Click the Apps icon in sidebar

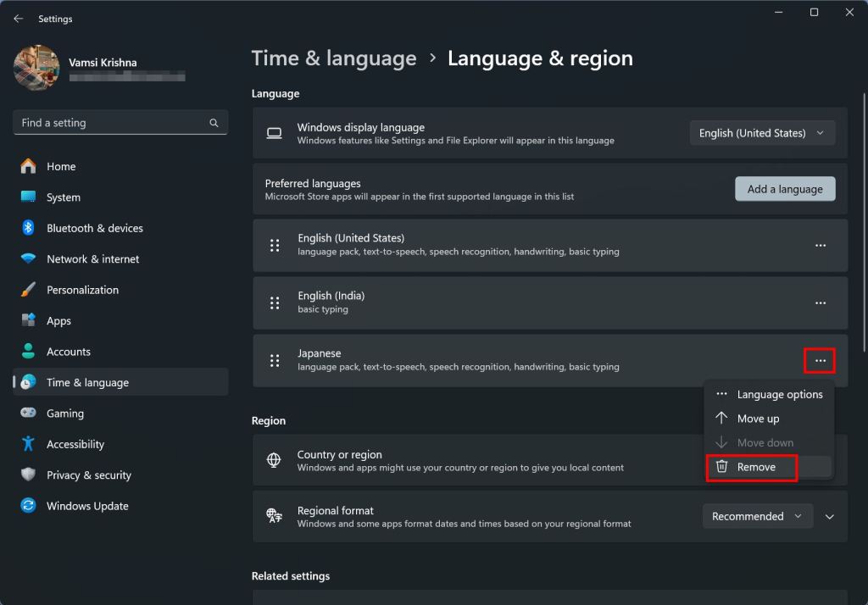(x=28, y=320)
